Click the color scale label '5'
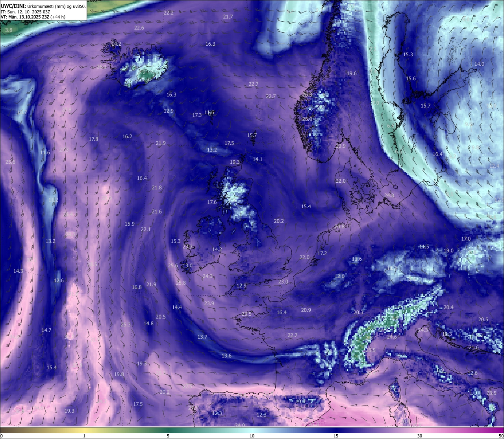 point(168,436)
